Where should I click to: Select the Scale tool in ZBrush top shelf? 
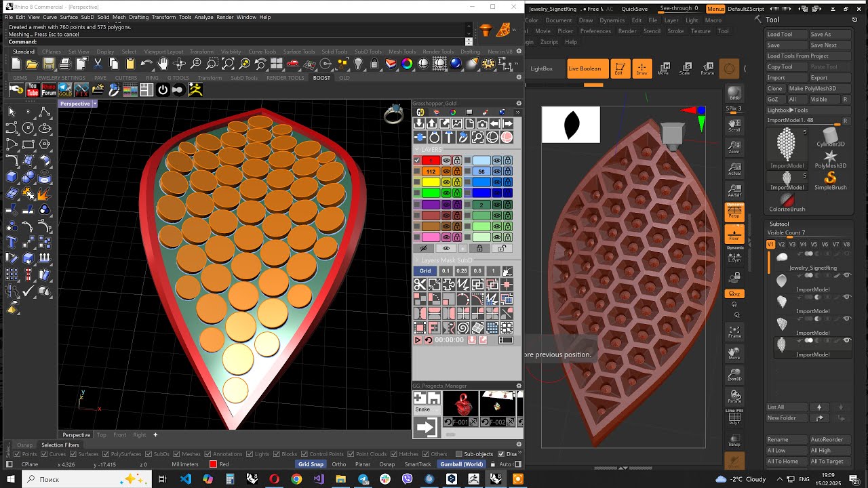pyautogui.click(x=686, y=68)
